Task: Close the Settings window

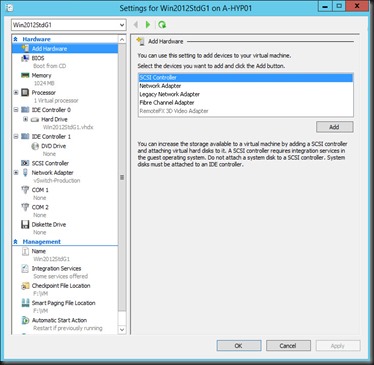Action: click(x=357, y=6)
